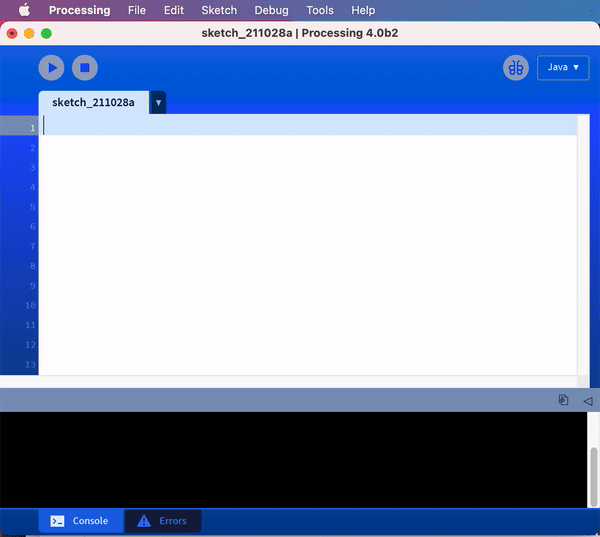This screenshot has width=600, height=537.
Task: Open the tab options arrow menu
Action: pos(158,103)
